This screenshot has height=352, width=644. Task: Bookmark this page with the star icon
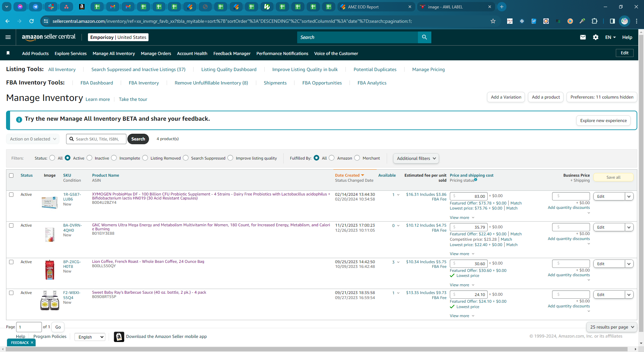tap(493, 21)
